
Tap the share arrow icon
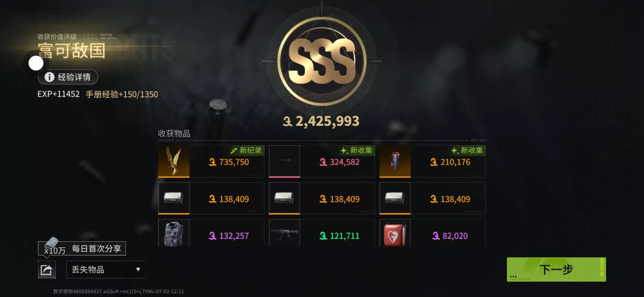[x=47, y=270]
